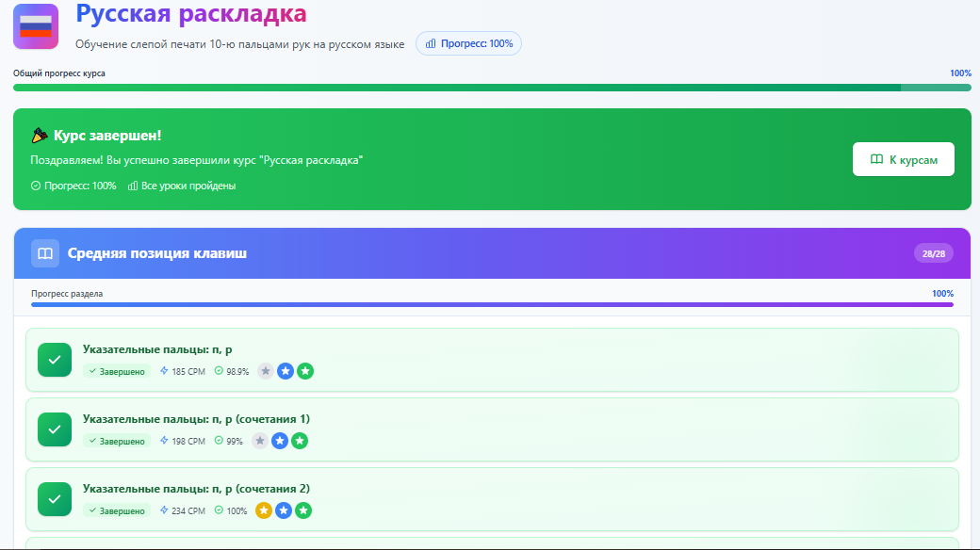Click the green star on сочетания 2 lesson
Screen dimensions: 980x550
pos(303,510)
